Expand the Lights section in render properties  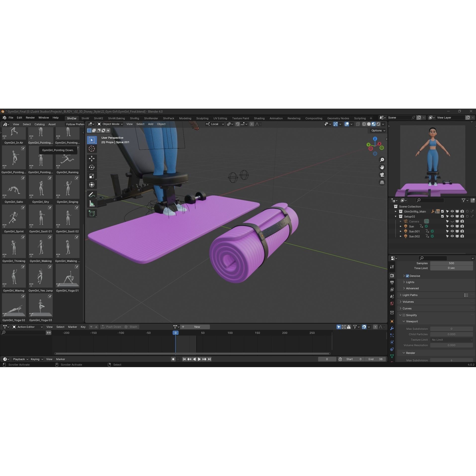click(x=410, y=282)
